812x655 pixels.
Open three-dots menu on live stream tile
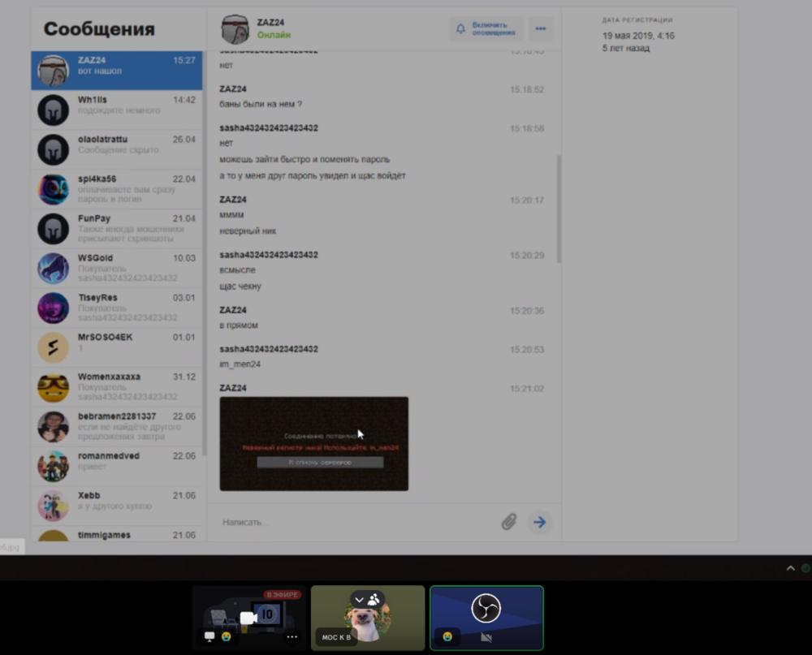pyautogui.click(x=292, y=636)
